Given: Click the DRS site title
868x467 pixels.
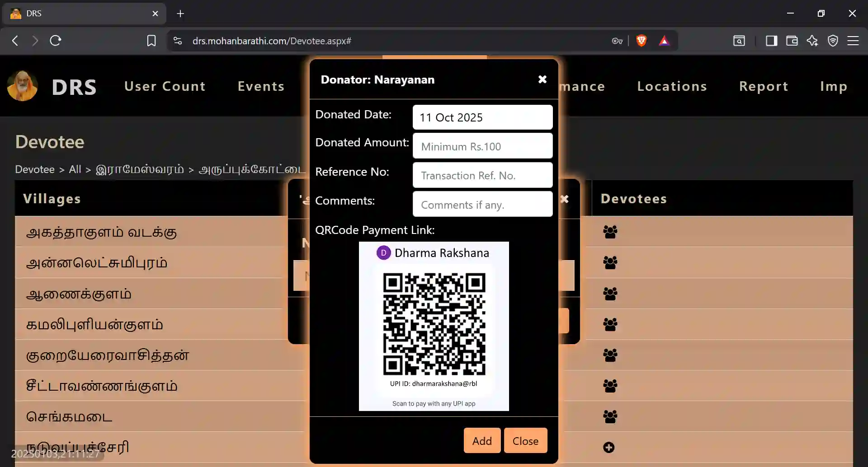Looking at the screenshot, I should (x=74, y=87).
